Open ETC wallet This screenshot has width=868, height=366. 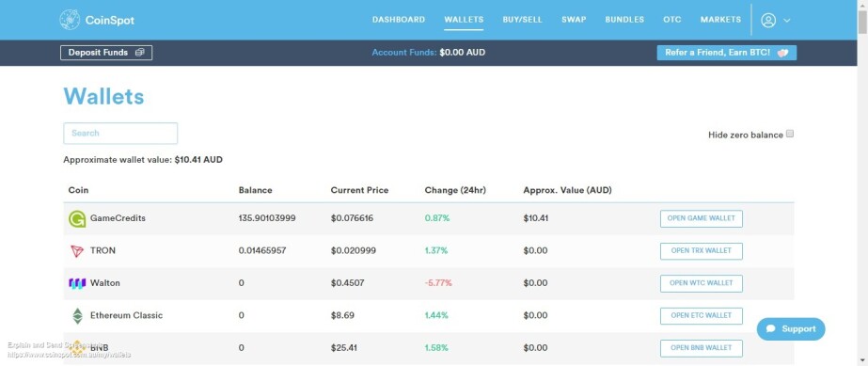point(702,315)
